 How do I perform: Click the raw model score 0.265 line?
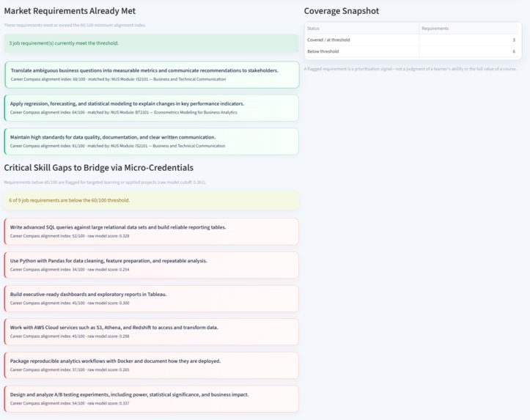tap(70, 369)
